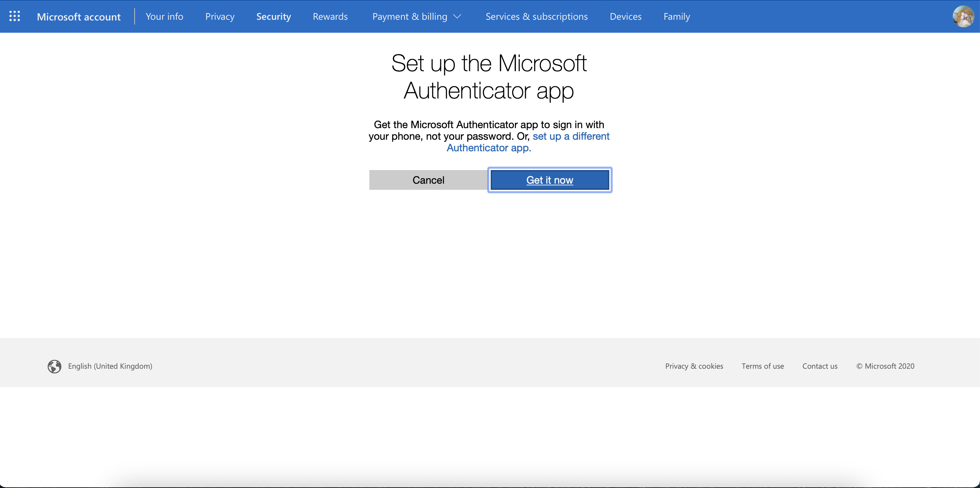Click the Contact us link
The image size is (980, 488).
click(x=820, y=366)
